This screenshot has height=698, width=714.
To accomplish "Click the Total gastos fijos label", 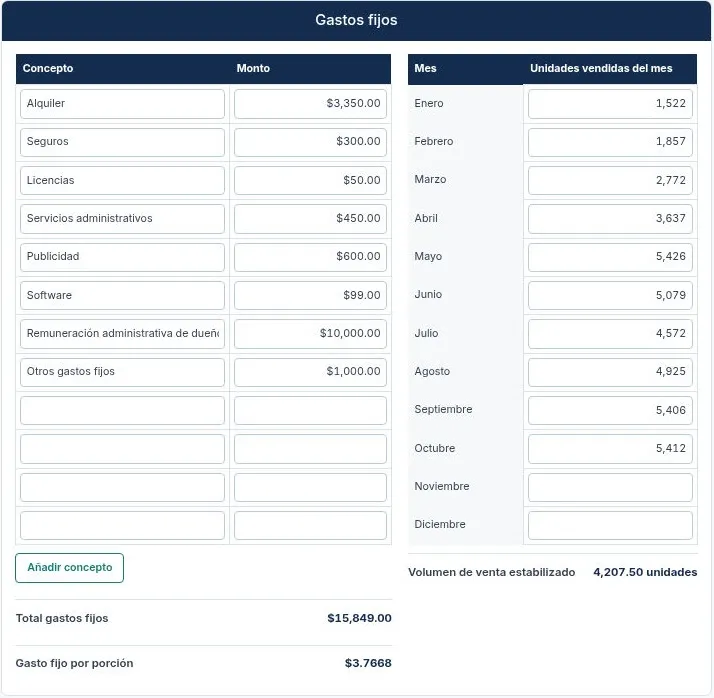I will pos(62,618).
